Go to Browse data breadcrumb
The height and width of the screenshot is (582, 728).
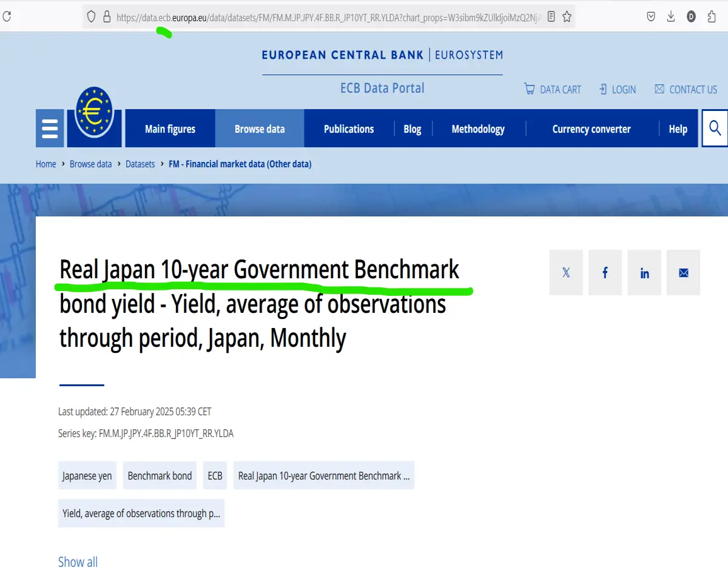pos(91,164)
